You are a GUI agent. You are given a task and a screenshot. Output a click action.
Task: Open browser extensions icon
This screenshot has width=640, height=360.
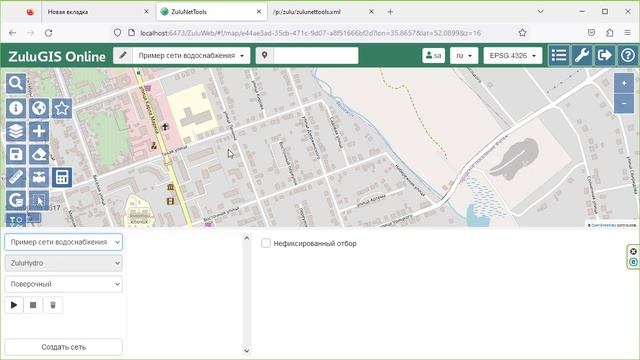click(609, 33)
